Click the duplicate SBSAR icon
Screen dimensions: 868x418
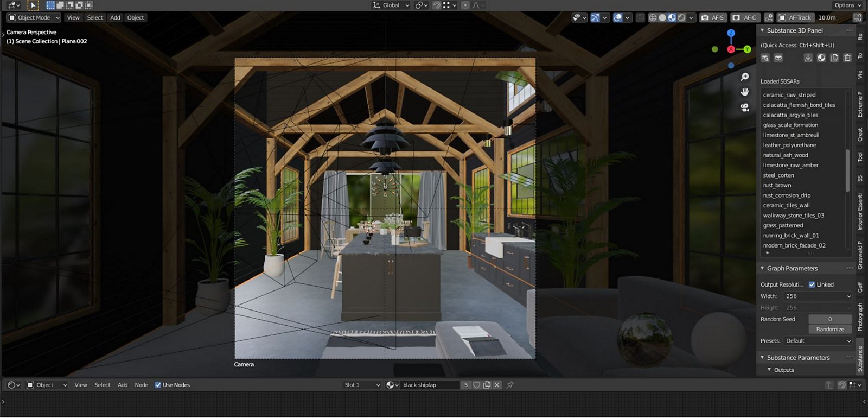(x=834, y=58)
